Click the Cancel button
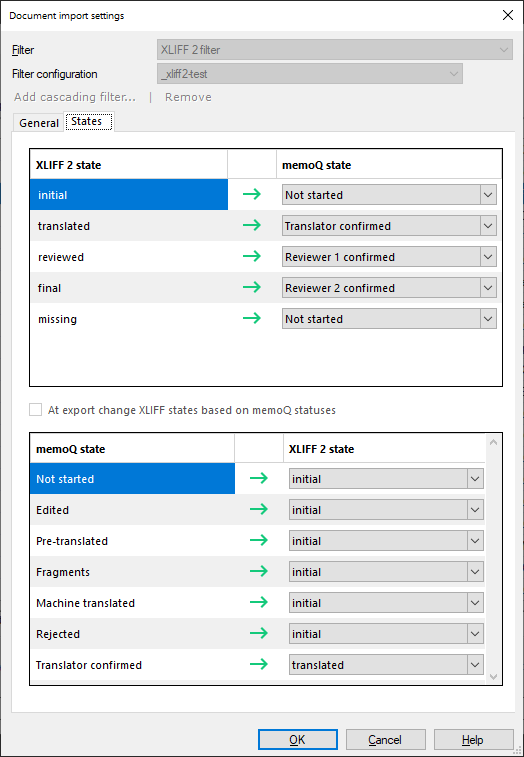The height and width of the screenshot is (757, 524). 385,740
